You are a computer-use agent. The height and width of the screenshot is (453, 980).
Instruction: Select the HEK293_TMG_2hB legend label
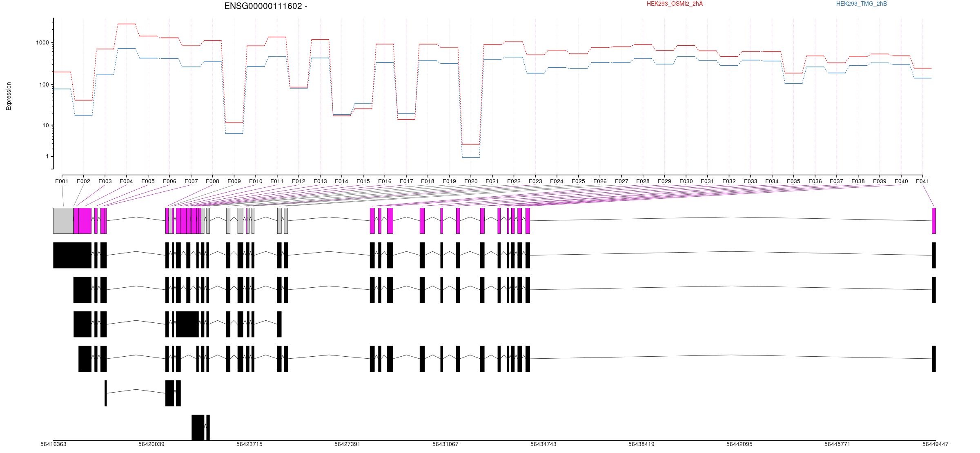pos(861,4)
